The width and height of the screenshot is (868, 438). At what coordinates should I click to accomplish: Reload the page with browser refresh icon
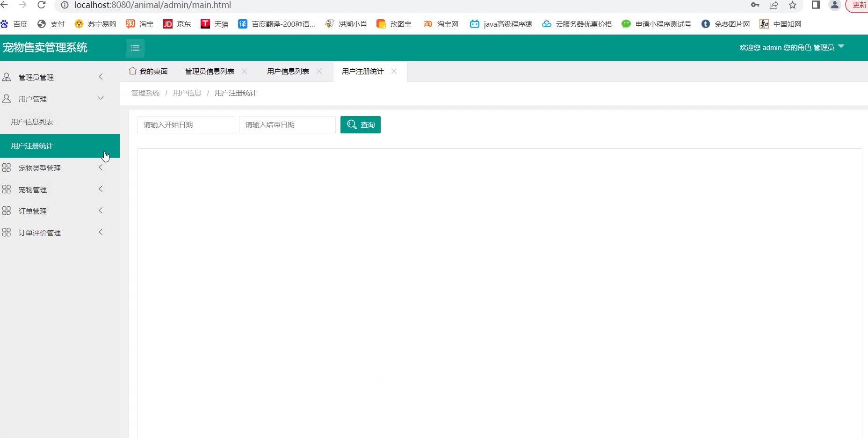point(42,5)
